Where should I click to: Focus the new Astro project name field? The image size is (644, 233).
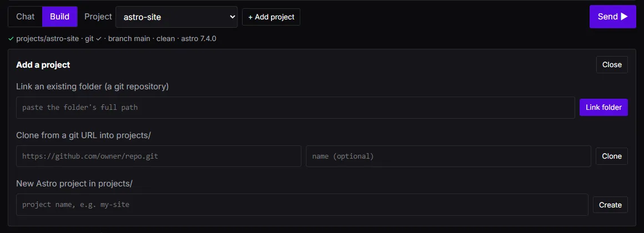[x=302, y=204]
